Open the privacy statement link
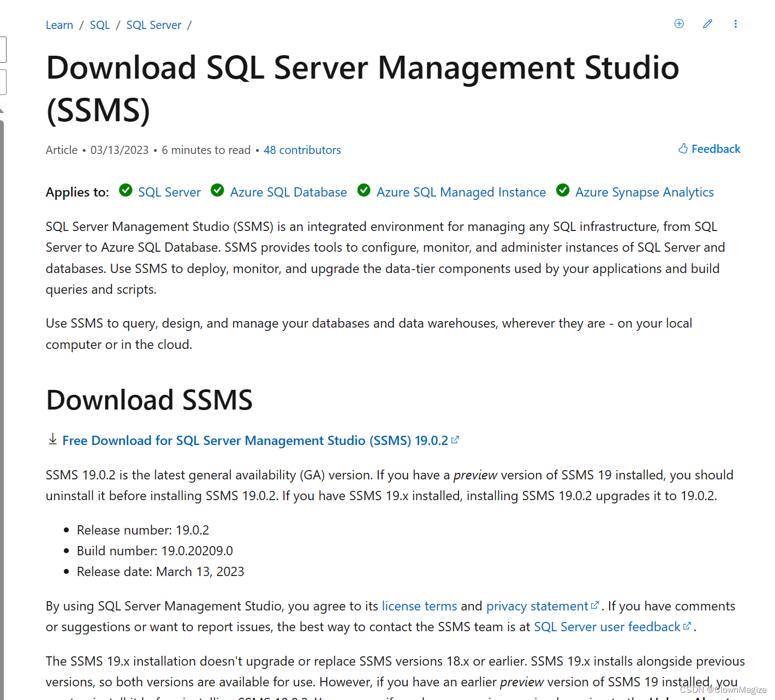This screenshot has width=775, height=700. click(x=537, y=606)
